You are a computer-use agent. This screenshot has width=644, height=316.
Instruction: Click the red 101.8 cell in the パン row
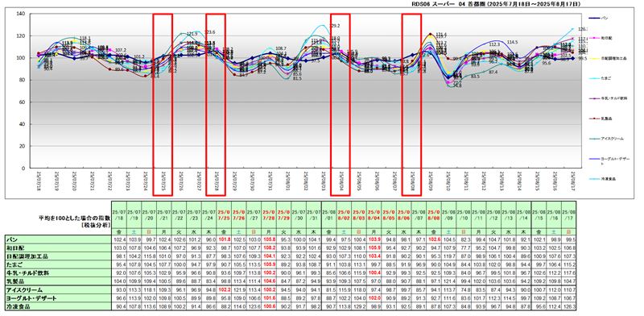224,239
